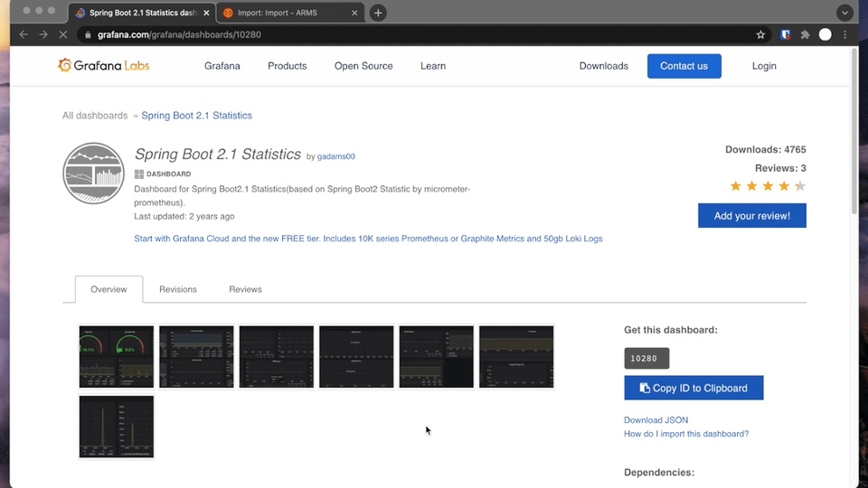The height and width of the screenshot is (488, 868).
Task: Click the Reviews: 3 count text
Action: click(780, 168)
